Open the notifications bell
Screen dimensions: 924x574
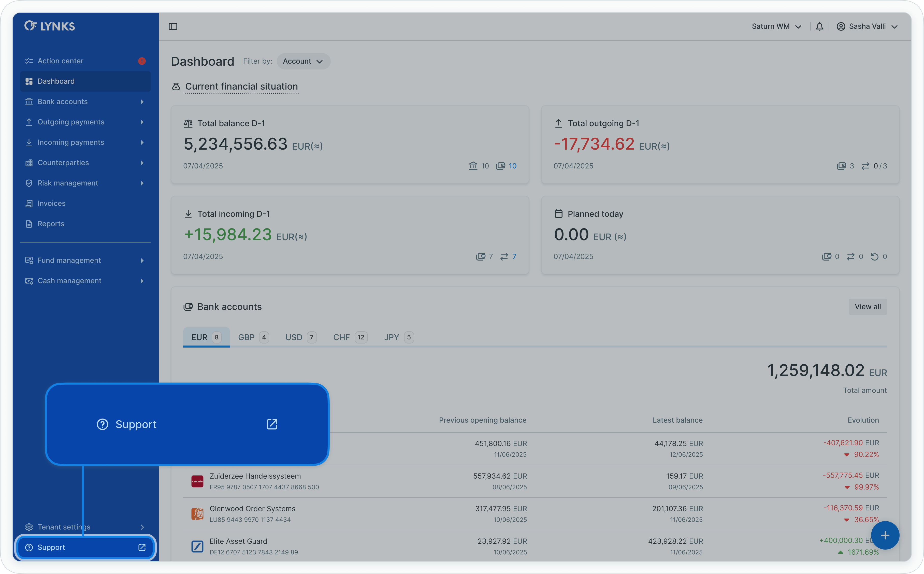(x=820, y=26)
